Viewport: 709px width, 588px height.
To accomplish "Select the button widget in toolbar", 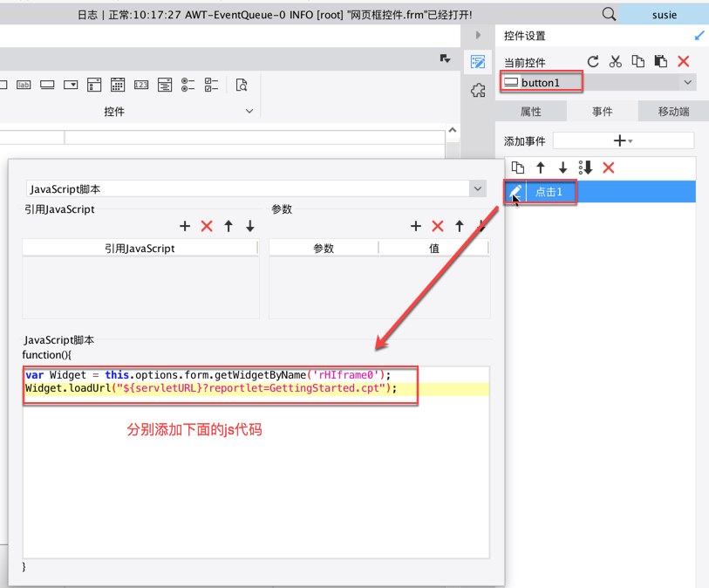I will pyautogui.click(x=47, y=85).
